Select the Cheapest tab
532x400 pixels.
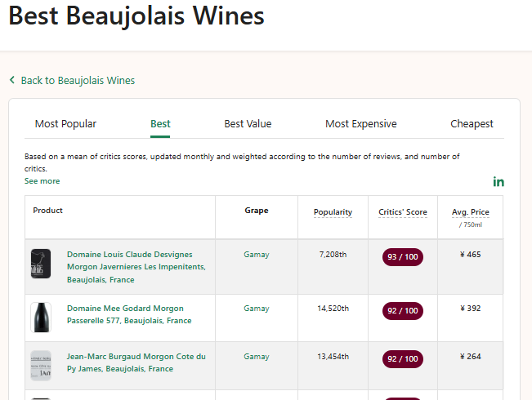tap(472, 124)
